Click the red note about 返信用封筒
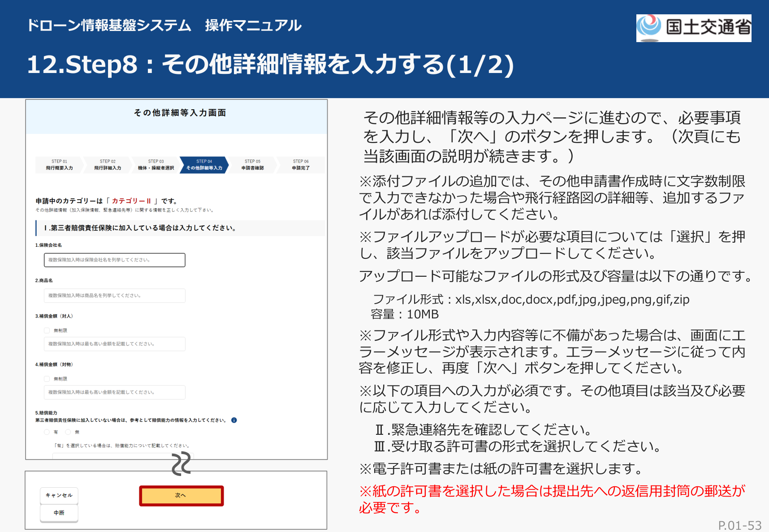The height and width of the screenshot is (532, 769). [552, 499]
